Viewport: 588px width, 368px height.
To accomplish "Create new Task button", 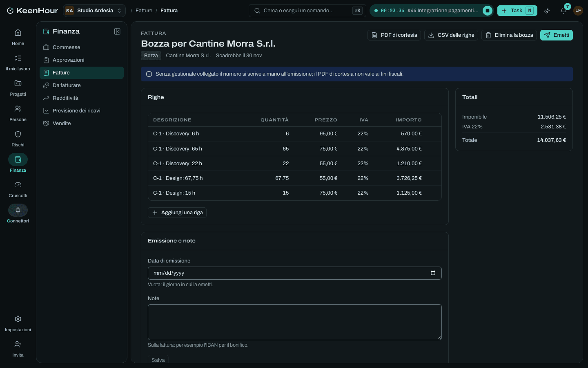I will (x=517, y=11).
